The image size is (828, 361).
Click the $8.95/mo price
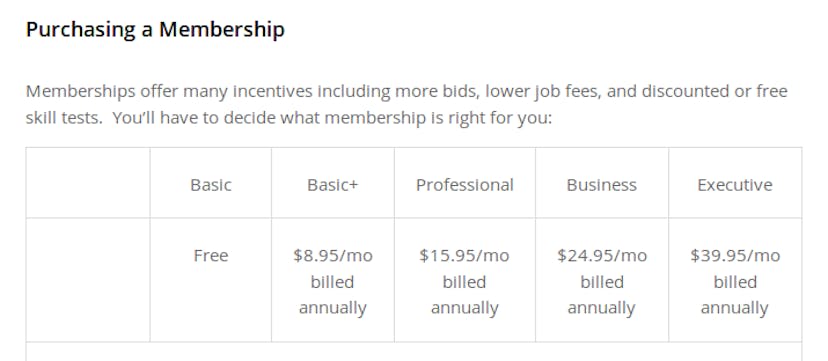[333, 255]
